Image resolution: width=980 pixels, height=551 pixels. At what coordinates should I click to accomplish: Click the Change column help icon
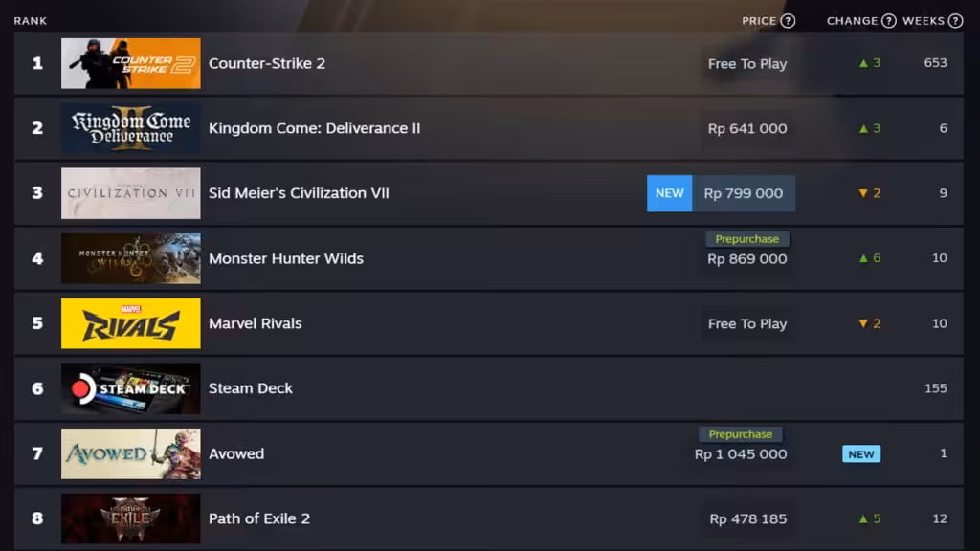(889, 21)
